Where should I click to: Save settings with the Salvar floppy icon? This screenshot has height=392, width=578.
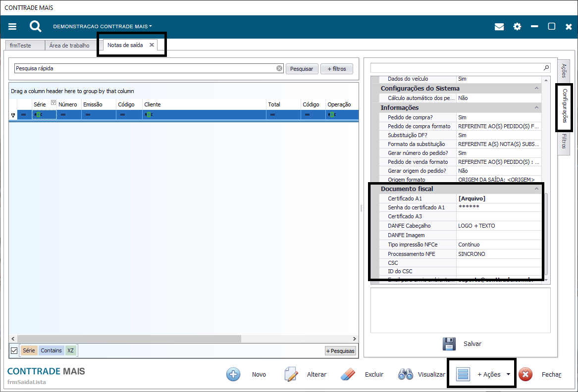pos(449,343)
